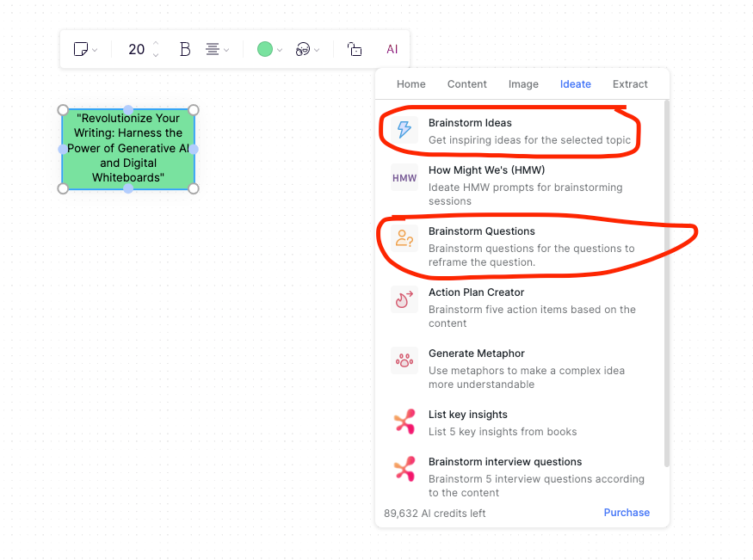
Task: Click the Brainstorm interview questions icon
Action: [404, 469]
